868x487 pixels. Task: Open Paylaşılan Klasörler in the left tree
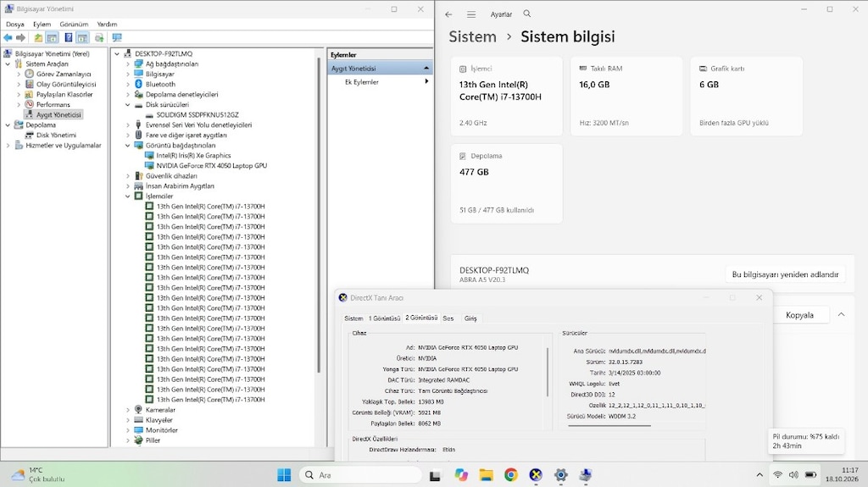tap(64, 95)
